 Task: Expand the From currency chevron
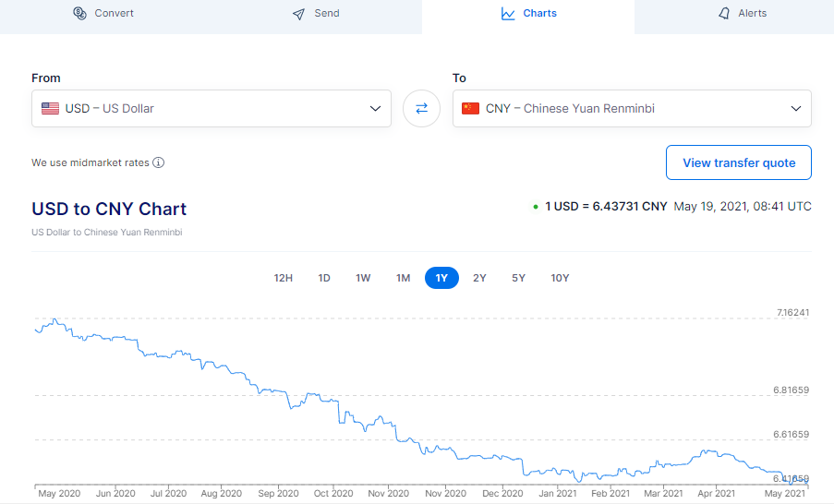click(376, 108)
